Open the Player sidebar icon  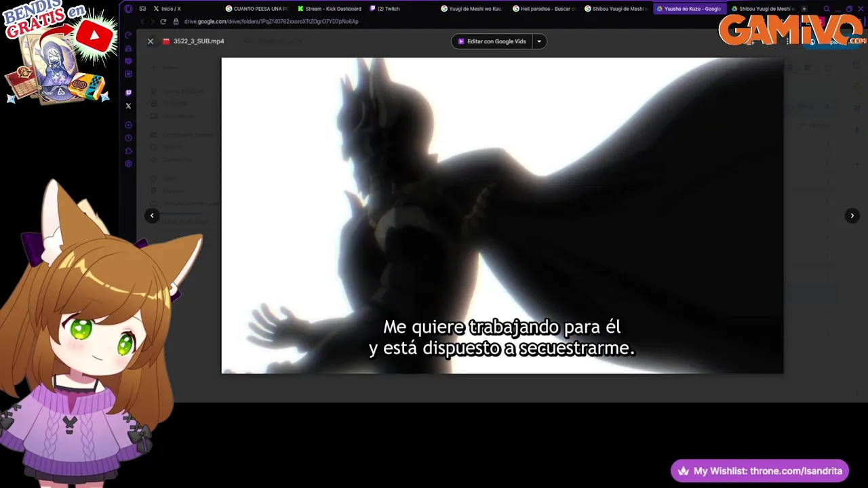click(128, 125)
